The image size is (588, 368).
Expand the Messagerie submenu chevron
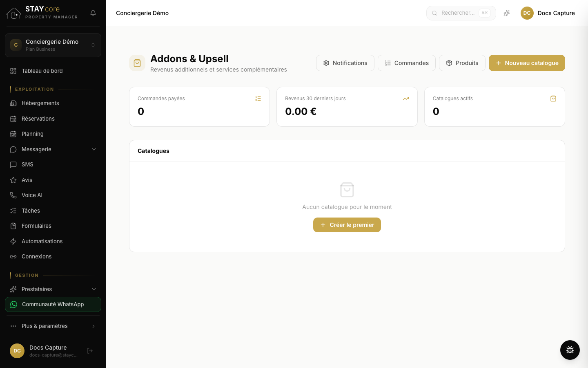tap(94, 149)
